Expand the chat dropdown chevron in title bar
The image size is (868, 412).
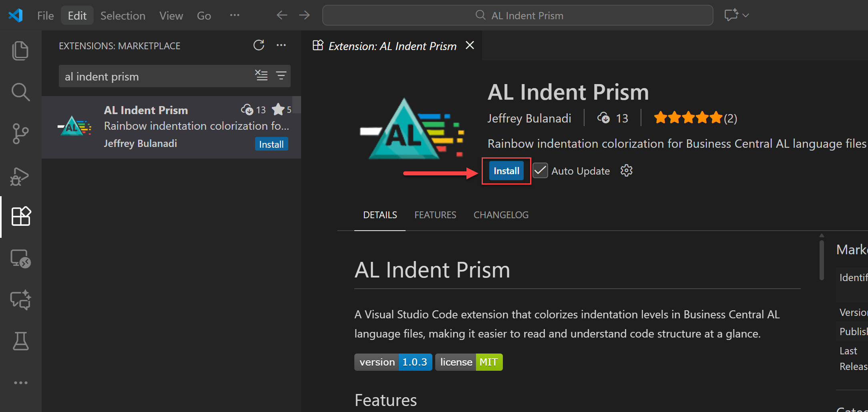pos(745,16)
